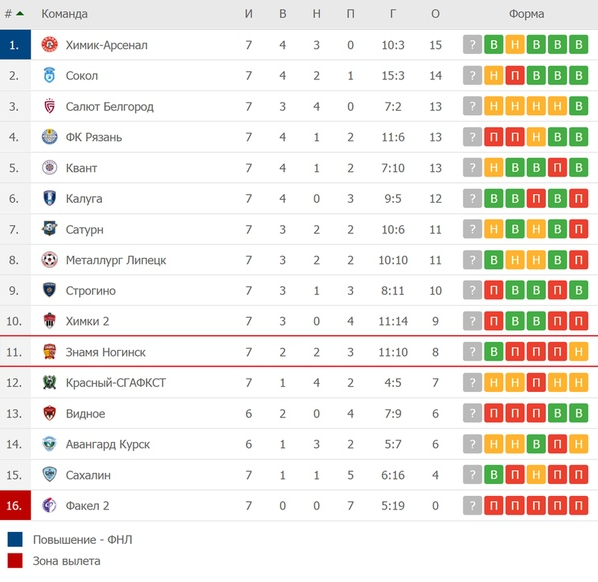Open the Факел 2 team logo
Image resolution: width=598 pixels, height=582 pixels.
[x=50, y=505]
